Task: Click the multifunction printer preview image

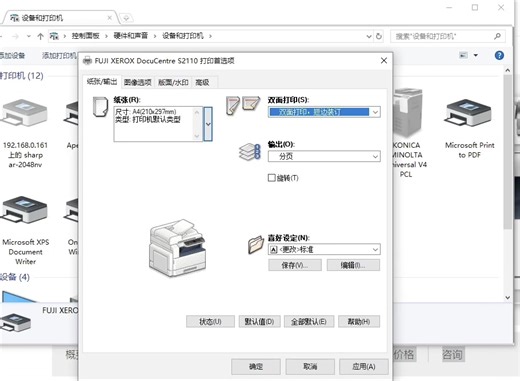Action: pyautogui.click(x=177, y=248)
